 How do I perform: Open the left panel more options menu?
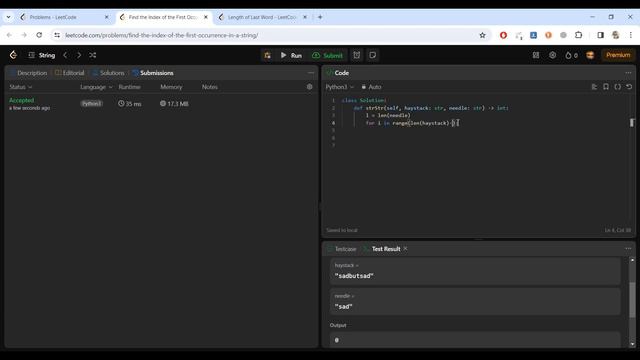tap(311, 73)
